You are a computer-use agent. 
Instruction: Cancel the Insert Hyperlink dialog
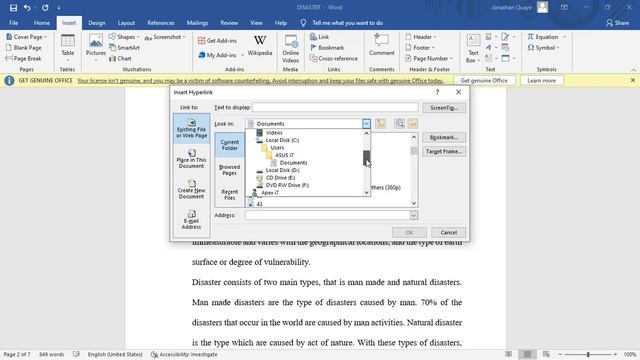(449, 232)
